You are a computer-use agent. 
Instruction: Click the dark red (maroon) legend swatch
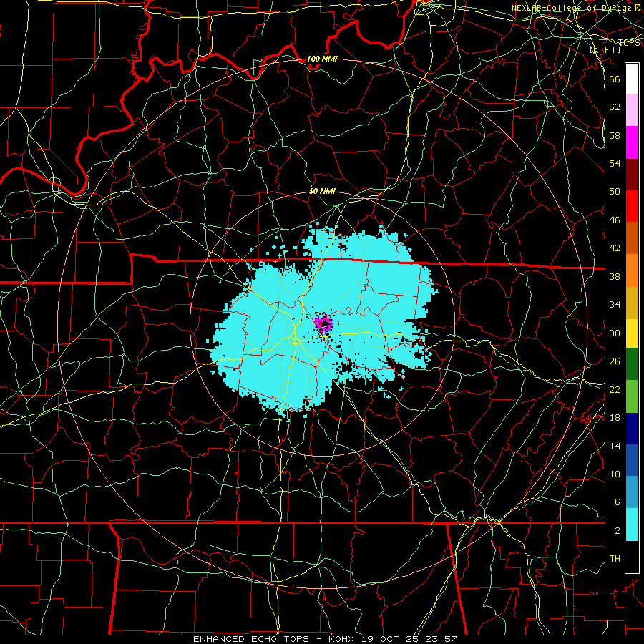(632, 175)
